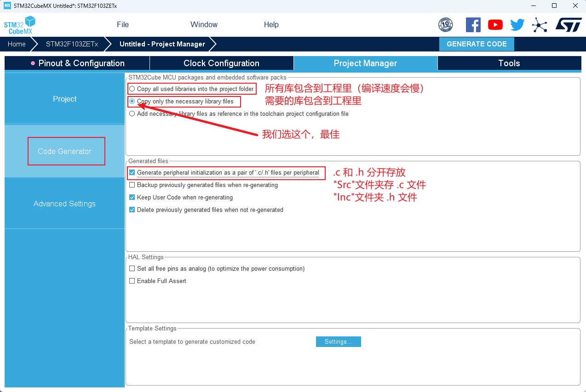Image resolution: width=586 pixels, height=392 pixels.
Task: Switch to Pinout & Configuration tab
Action: (x=77, y=63)
